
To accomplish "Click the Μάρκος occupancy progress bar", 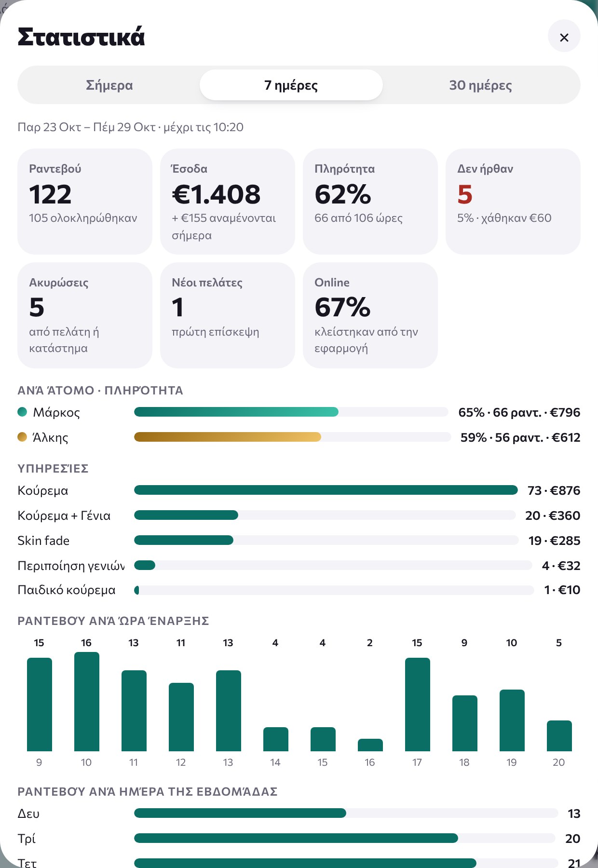I will pyautogui.click(x=291, y=412).
